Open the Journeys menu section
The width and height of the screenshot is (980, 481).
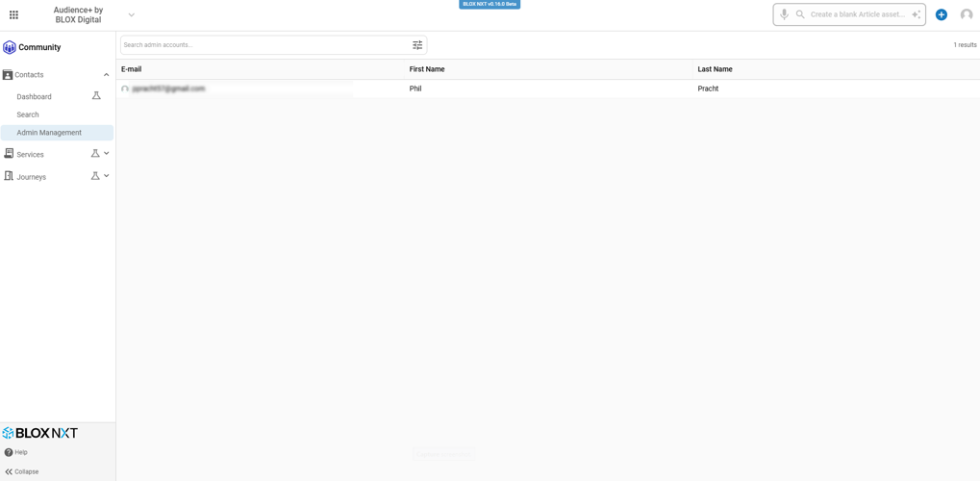pyautogui.click(x=31, y=177)
